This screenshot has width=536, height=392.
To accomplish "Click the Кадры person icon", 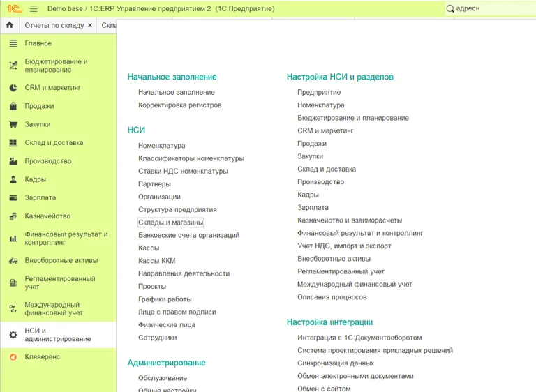I will point(13,179).
